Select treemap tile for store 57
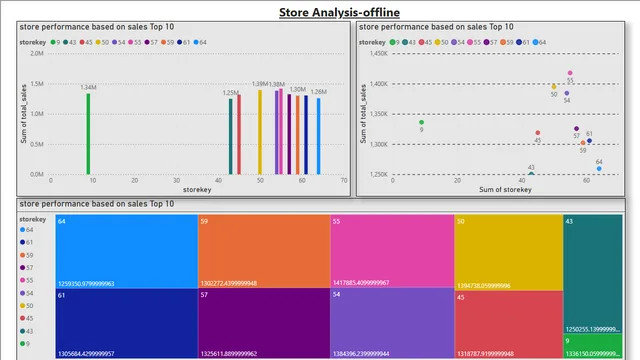Viewport: 640px width, 360px height. (264, 324)
